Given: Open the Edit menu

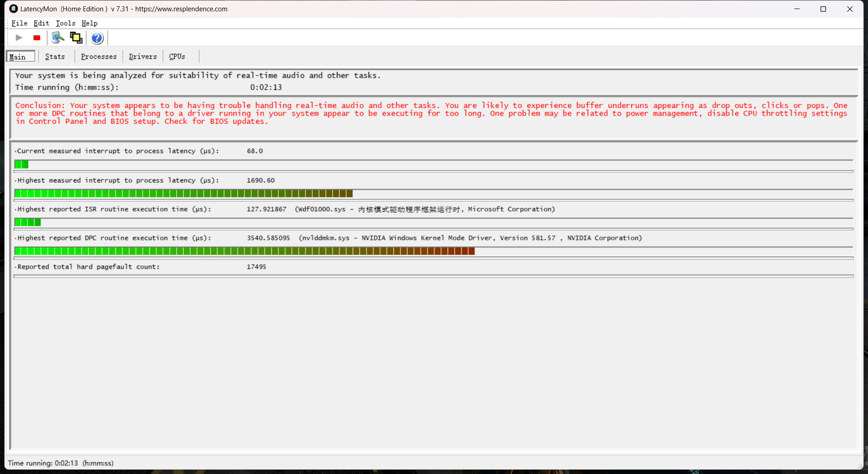Looking at the screenshot, I should pos(41,23).
